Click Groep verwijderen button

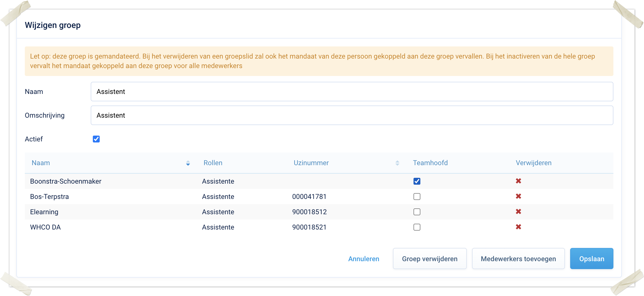click(429, 259)
